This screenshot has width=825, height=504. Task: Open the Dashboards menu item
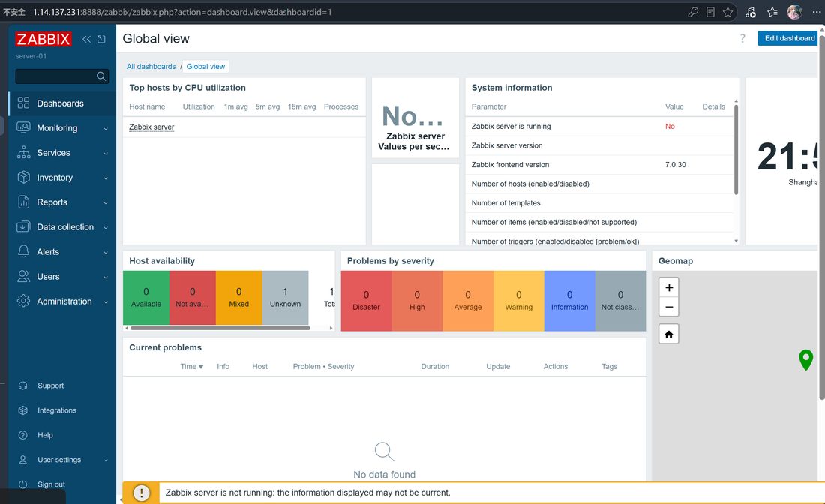point(62,103)
